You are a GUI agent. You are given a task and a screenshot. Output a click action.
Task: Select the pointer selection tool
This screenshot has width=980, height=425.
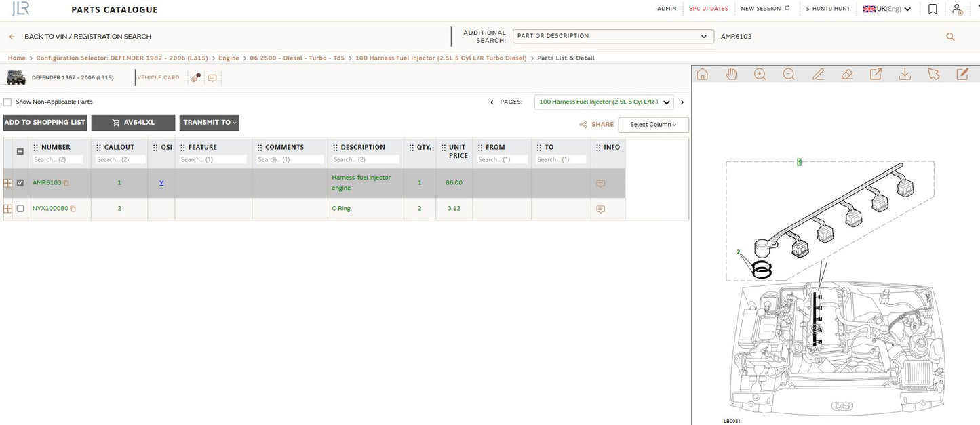click(x=934, y=74)
